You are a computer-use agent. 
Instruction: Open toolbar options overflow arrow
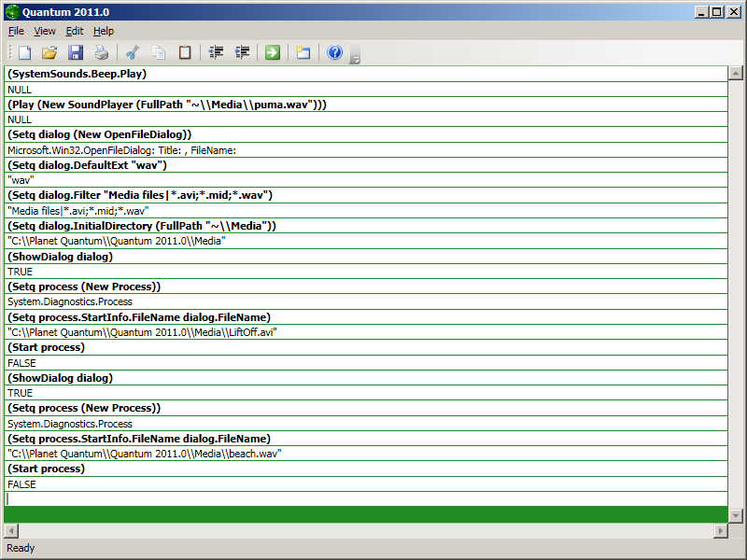coord(355,55)
